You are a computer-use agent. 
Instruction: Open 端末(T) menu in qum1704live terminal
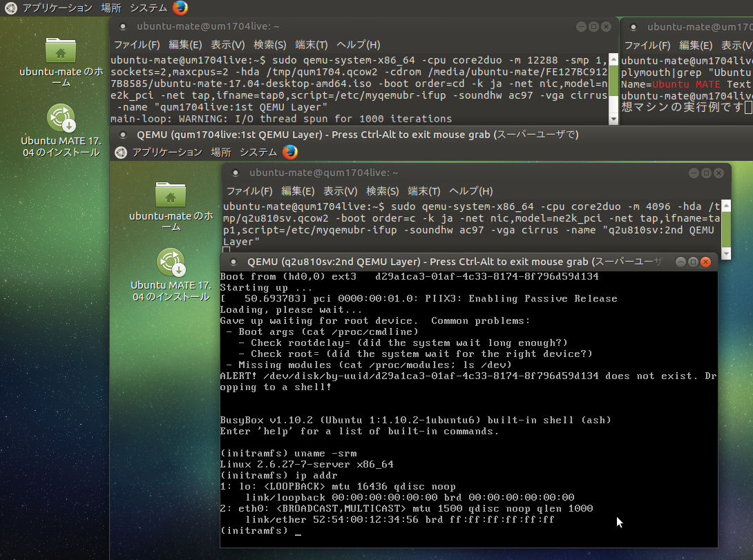coord(424,191)
